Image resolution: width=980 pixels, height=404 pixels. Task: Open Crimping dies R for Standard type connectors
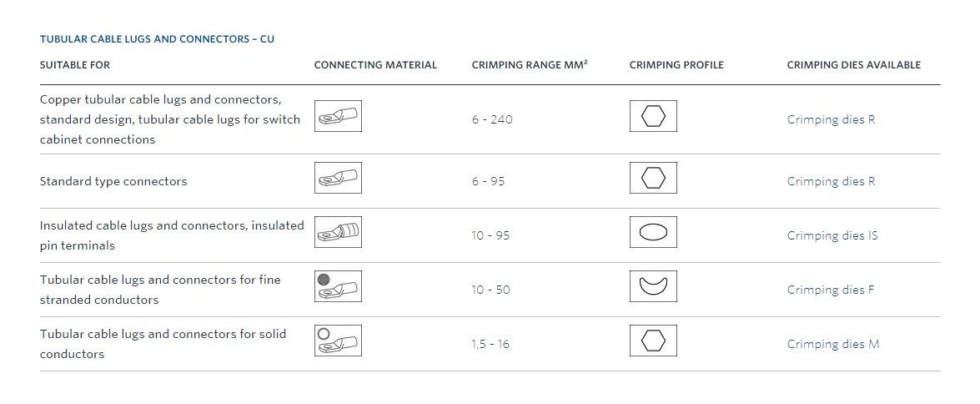pos(831,181)
